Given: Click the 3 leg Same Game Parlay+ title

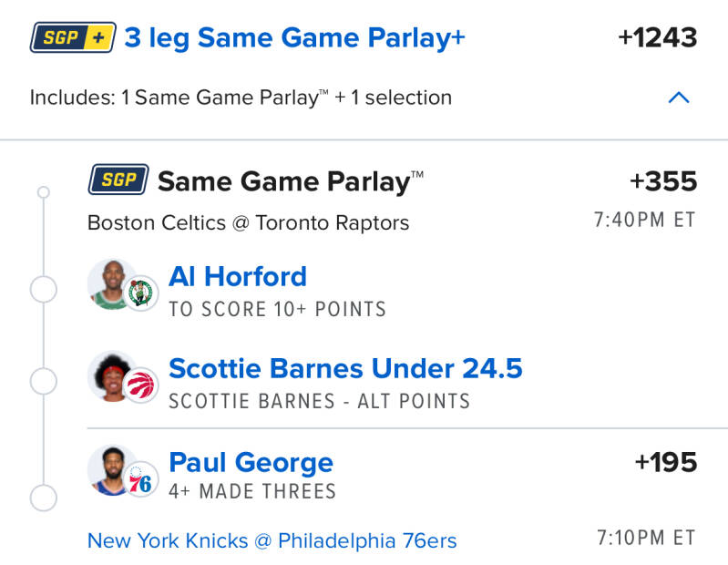Looking at the screenshot, I should (x=294, y=37).
